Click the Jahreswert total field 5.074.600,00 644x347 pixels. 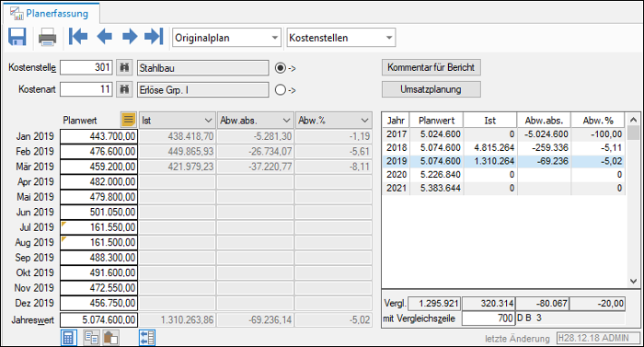click(x=99, y=320)
